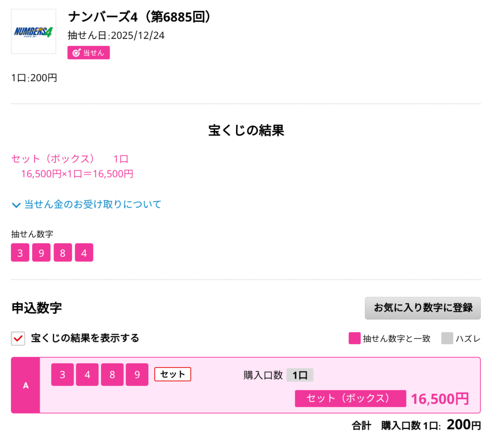Click drawn number 9 tile
This screenshot has width=490, height=448.
tap(41, 252)
